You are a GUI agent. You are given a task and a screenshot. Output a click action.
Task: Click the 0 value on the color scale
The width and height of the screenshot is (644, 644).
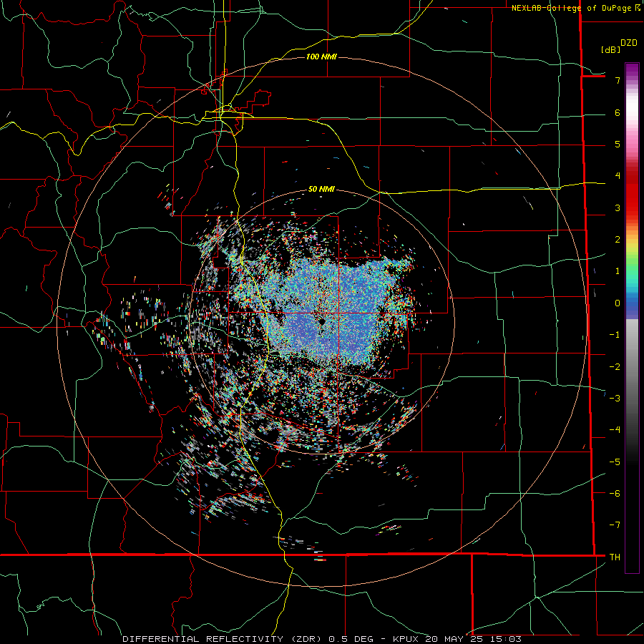pos(618,303)
